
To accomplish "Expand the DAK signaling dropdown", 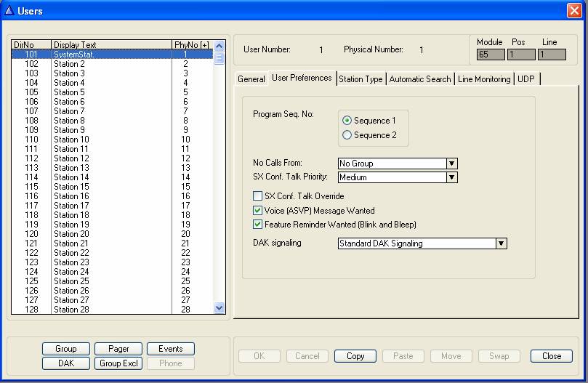I will point(502,243).
